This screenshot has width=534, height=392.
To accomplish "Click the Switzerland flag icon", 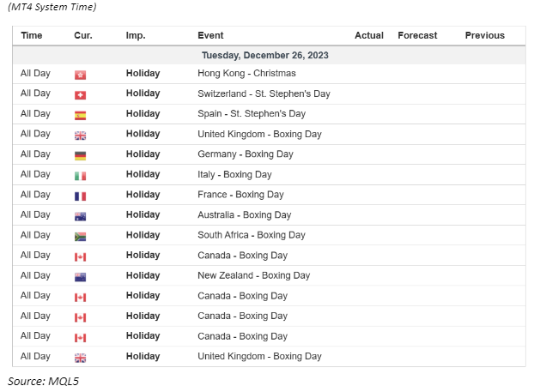I will (81, 94).
